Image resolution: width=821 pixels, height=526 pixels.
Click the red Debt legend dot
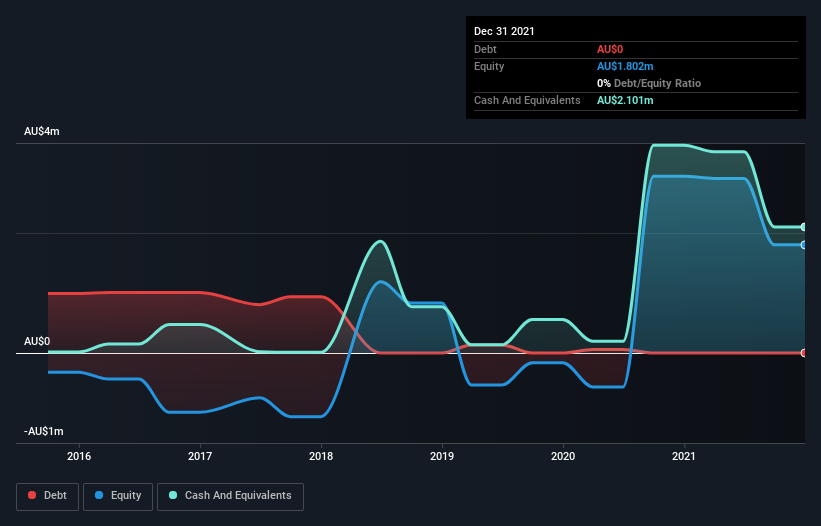point(32,495)
